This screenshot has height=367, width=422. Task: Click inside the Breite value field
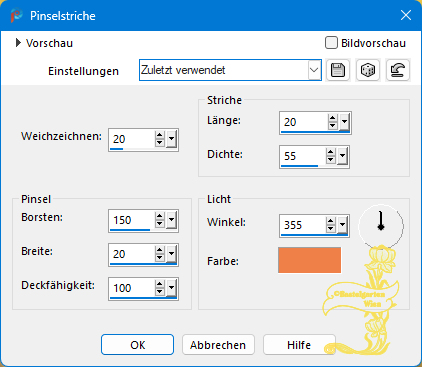click(132, 254)
